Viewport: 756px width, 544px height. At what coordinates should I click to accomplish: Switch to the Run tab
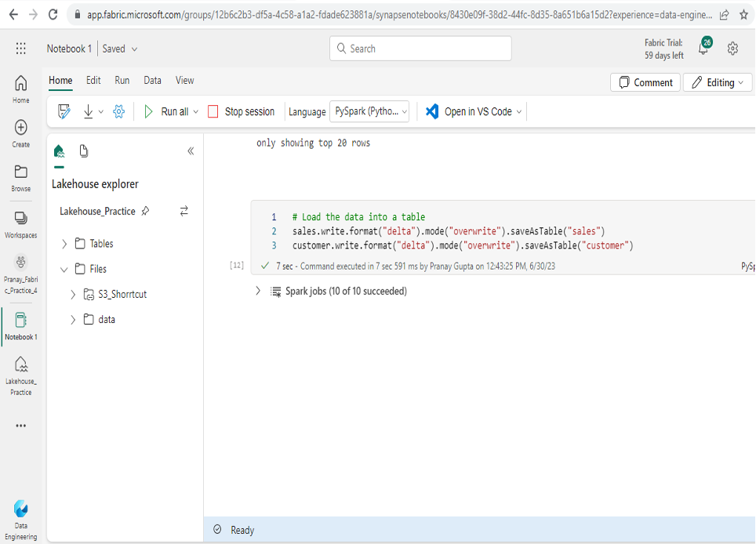click(122, 81)
